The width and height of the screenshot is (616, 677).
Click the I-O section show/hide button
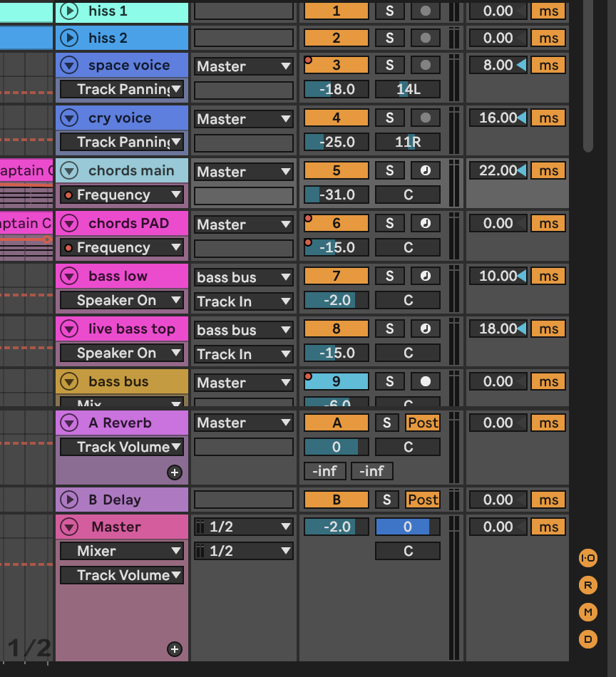(x=587, y=558)
